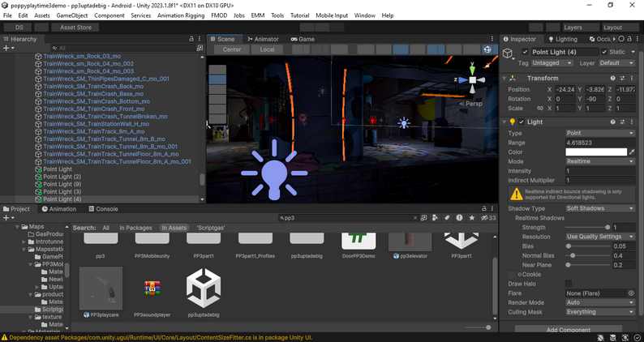
Task: Search assets by label in Project
Action: [447, 218]
